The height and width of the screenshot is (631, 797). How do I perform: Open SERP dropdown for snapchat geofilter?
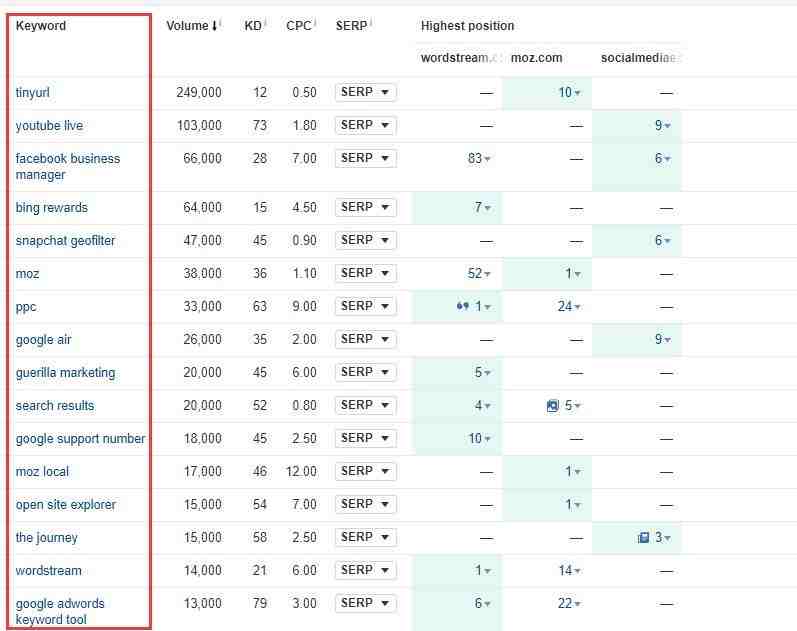pos(365,240)
